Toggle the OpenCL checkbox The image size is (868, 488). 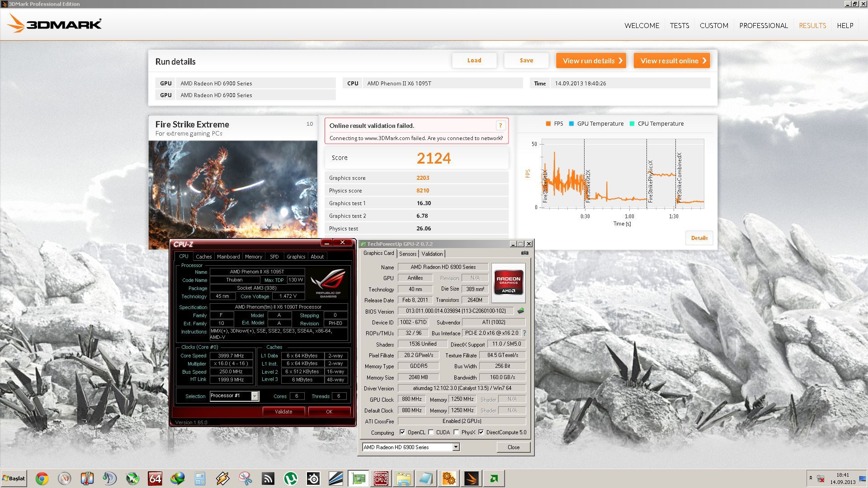click(x=402, y=432)
